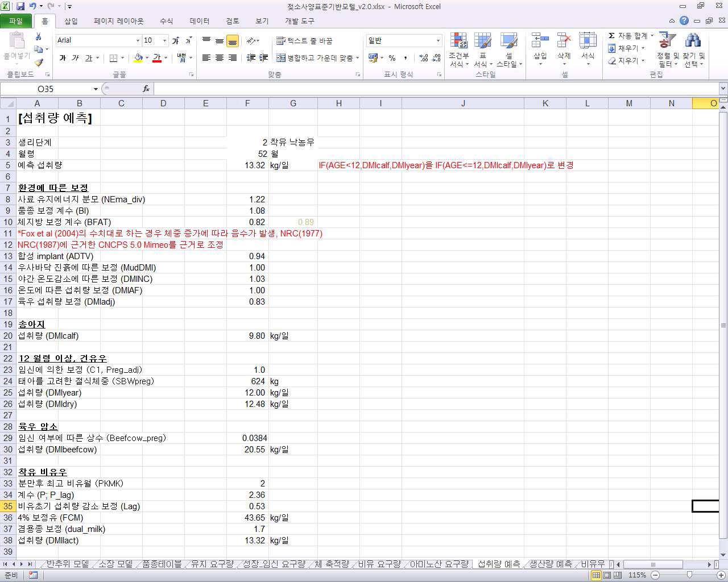The width and height of the screenshot is (728, 582).
Task: Open 채우기 fill menu
Action: tap(626, 48)
